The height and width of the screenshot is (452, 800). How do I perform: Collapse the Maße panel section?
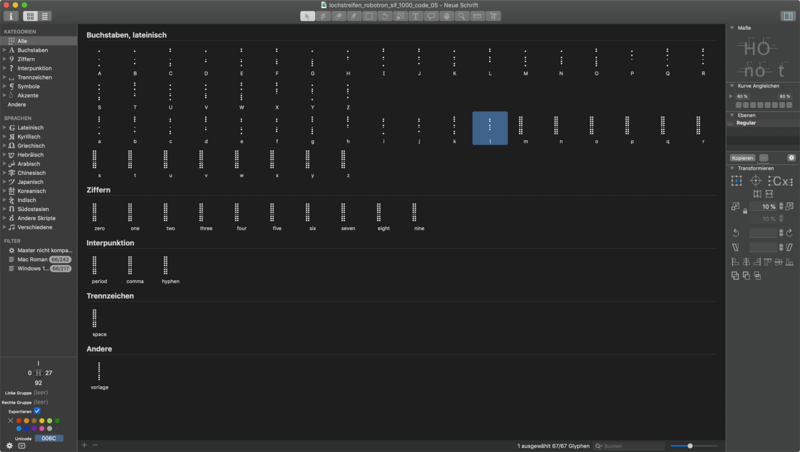[x=731, y=28]
